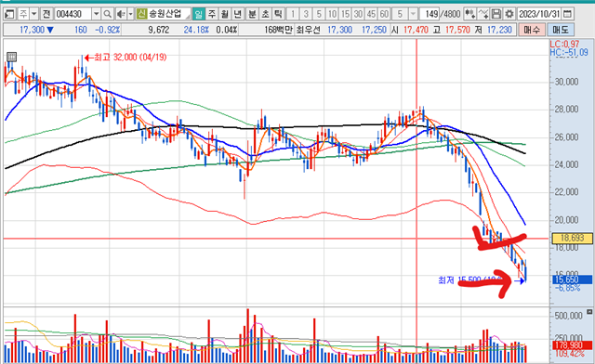Click the HC:-51.09 indicator text
Screen dimensions: 595x364
click(x=569, y=52)
